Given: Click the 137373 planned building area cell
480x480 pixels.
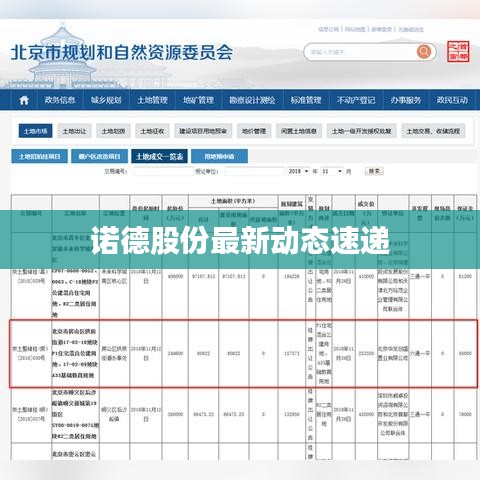Looking at the screenshot, I should click(292, 353).
